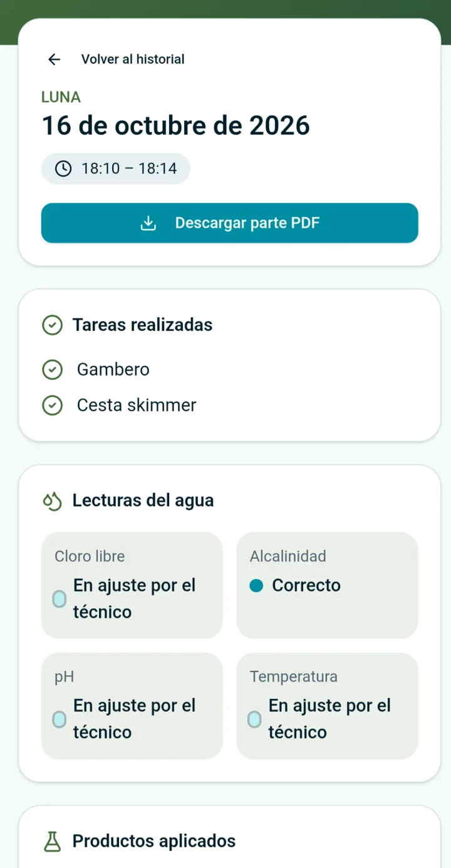Tap the back arrow icon
This screenshot has height=868, width=451.
click(x=54, y=59)
